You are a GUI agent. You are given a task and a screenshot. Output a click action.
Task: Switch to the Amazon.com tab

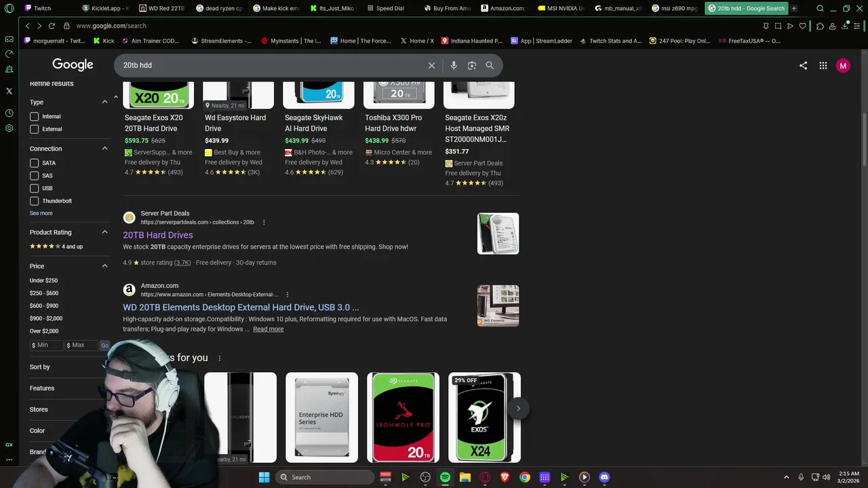click(503, 8)
